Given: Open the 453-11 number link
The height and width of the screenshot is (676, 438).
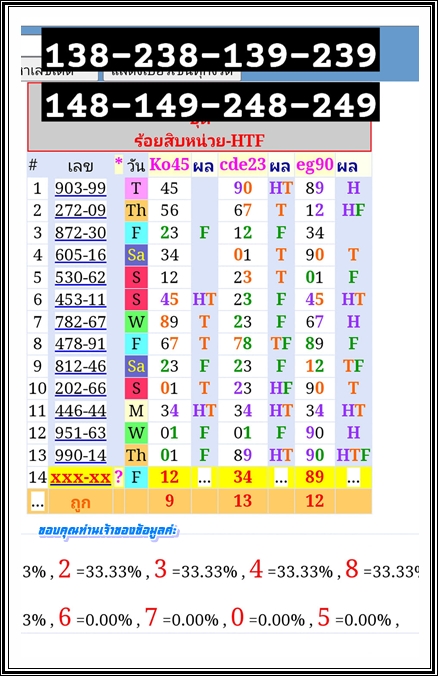Looking at the screenshot, I should (x=80, y=299).
